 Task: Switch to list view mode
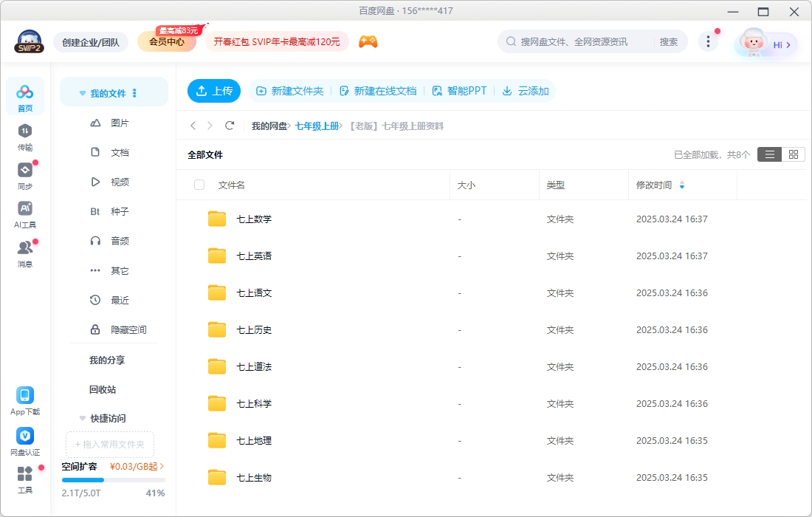coord(769,154)
